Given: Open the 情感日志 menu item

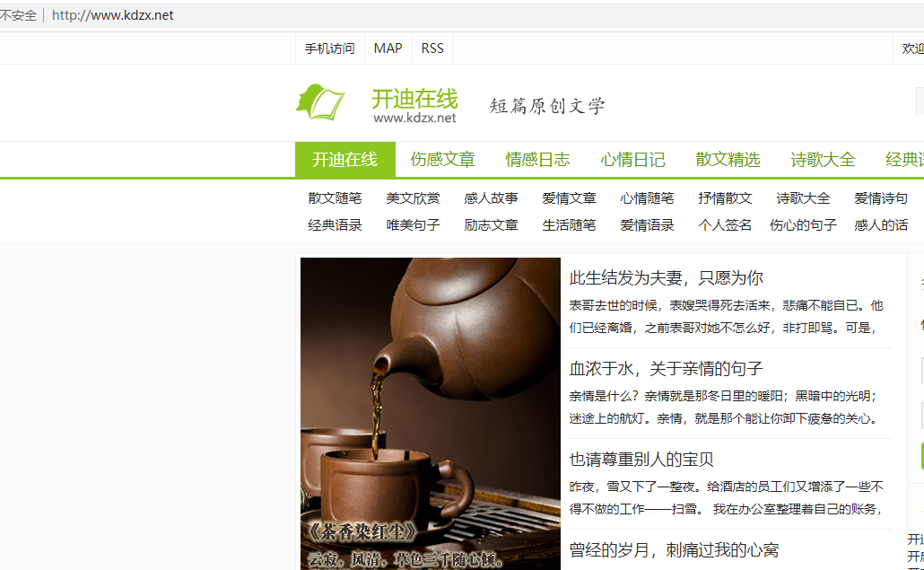Looking at the screenshot, I should coord(538,159).
